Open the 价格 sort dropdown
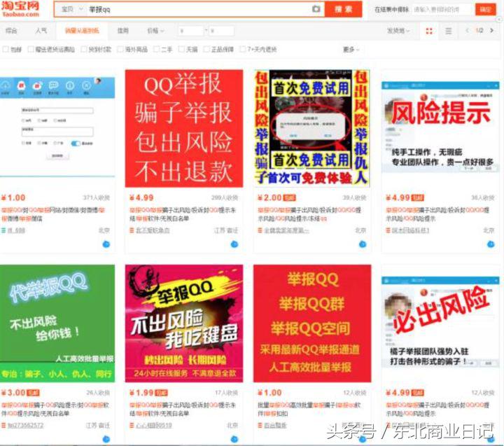 (x=155, y=31)
